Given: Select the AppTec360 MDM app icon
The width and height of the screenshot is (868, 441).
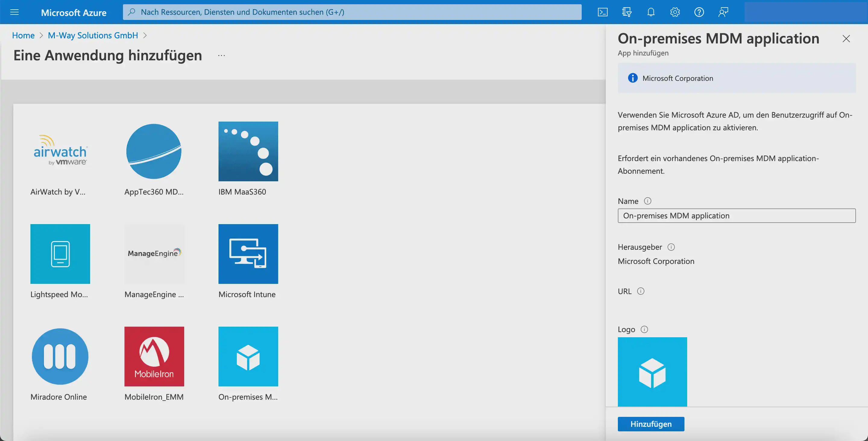Looking at the screenshot, I should click(x=154, y=151).
